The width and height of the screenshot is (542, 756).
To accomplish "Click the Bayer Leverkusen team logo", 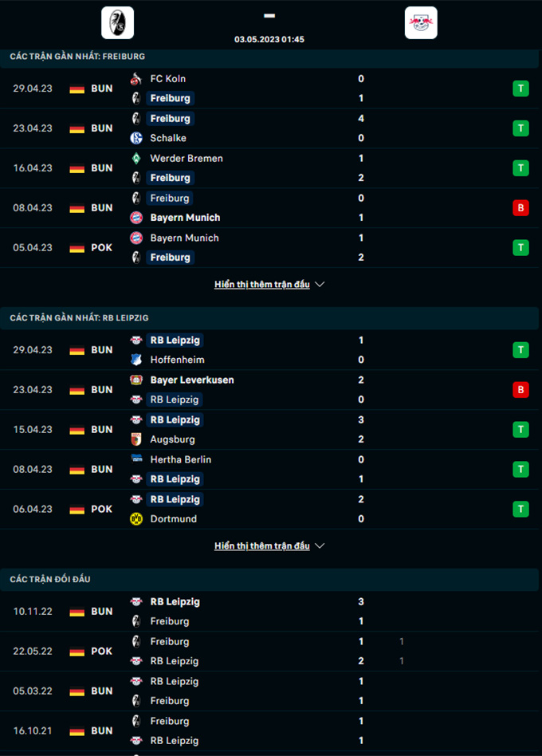I will (136, 380).
